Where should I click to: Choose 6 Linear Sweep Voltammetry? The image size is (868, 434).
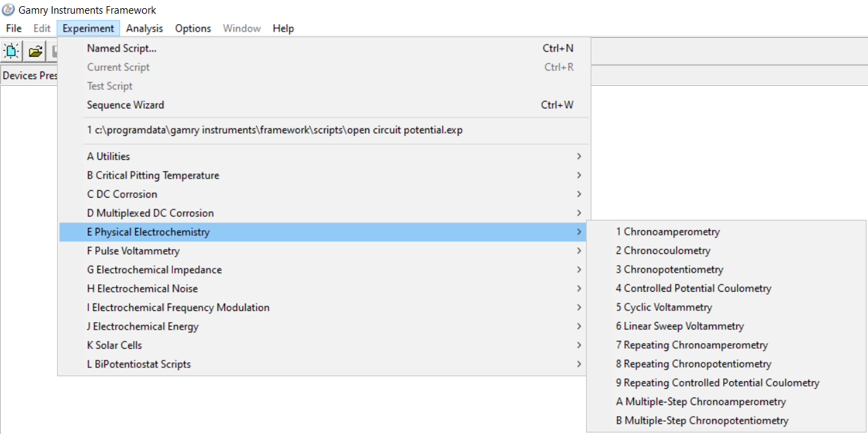pyautogui.click(x=727, y=326)
